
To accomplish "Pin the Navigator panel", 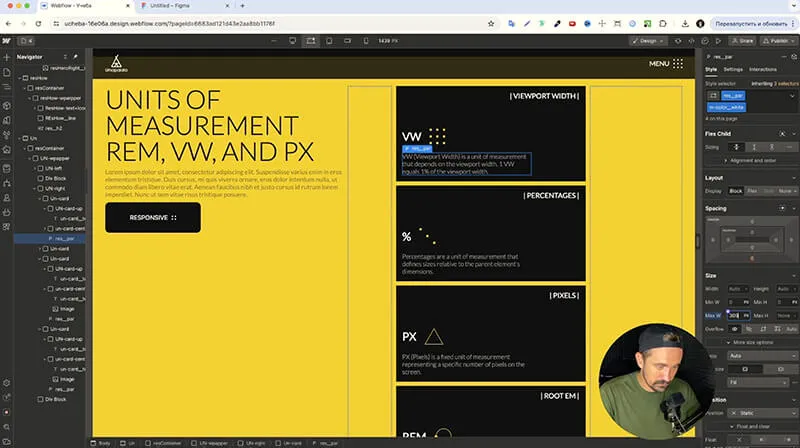I will [75, 57].
